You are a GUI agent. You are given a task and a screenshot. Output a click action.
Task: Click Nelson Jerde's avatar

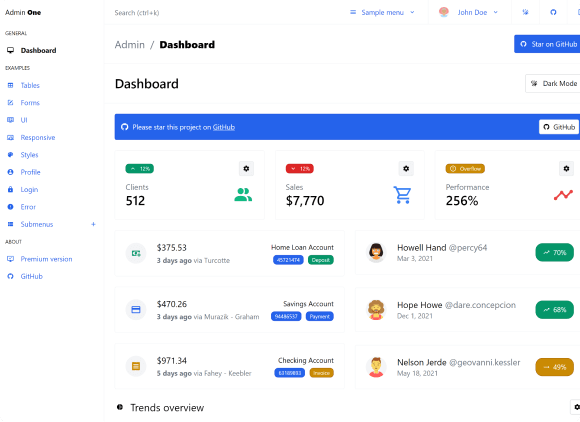[x=376, y=367]
